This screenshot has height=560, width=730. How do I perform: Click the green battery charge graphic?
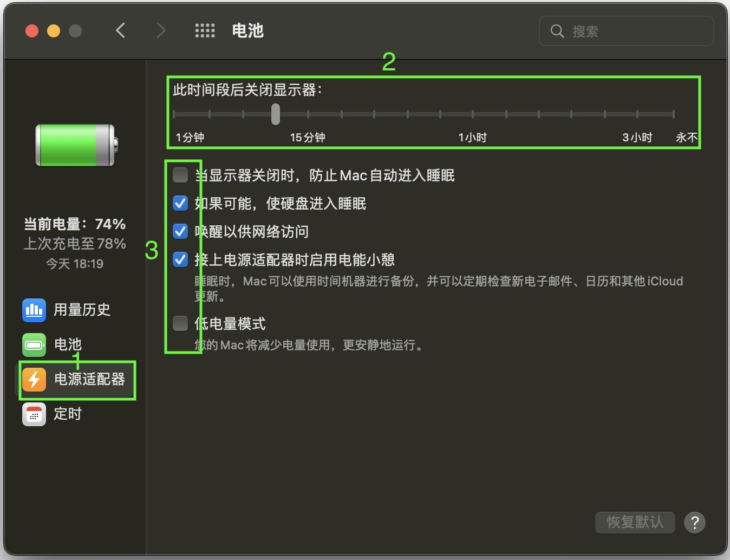pos(74,145)
